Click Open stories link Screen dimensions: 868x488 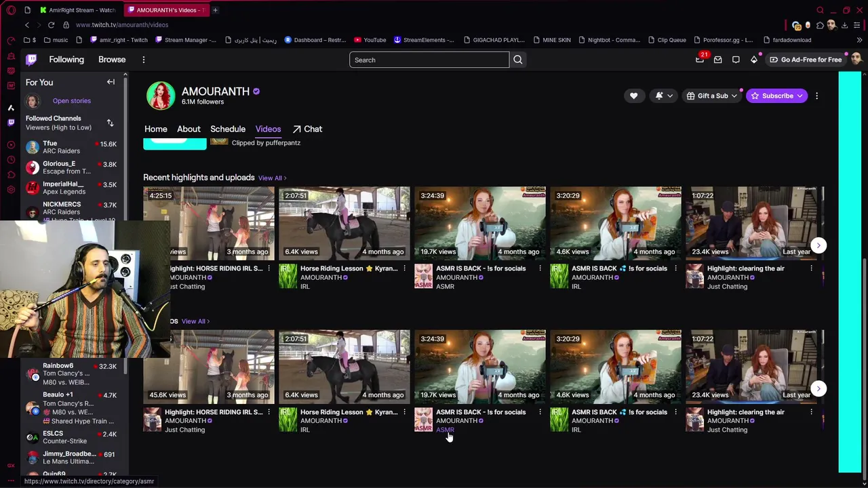[x=71, y=101]
